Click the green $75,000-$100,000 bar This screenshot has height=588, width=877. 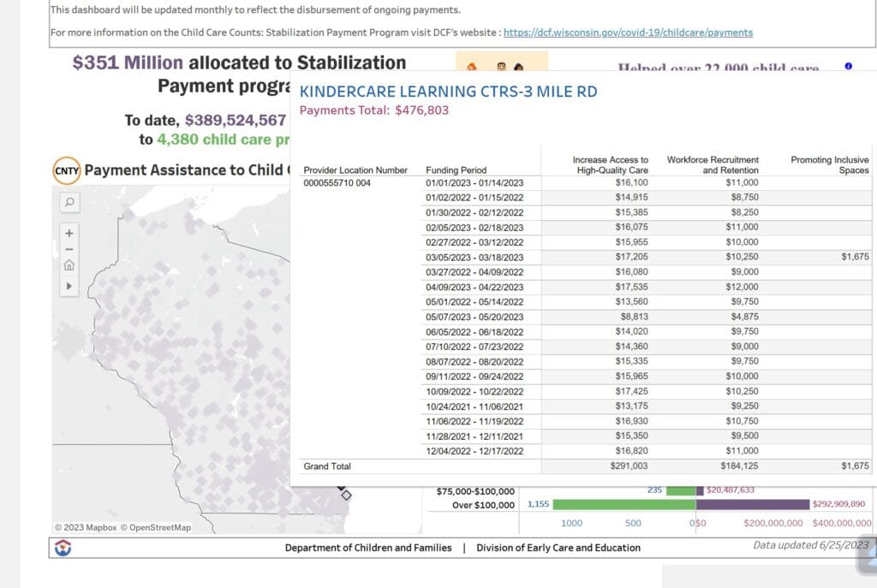(681, 490)
